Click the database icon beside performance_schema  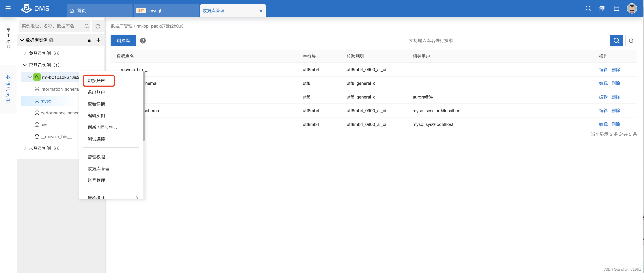tap(37, 113)
